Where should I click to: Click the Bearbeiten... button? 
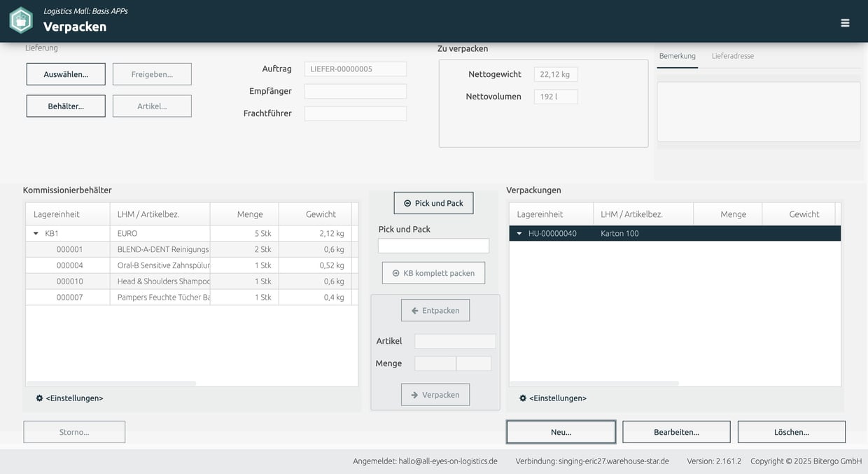(676, 432)
